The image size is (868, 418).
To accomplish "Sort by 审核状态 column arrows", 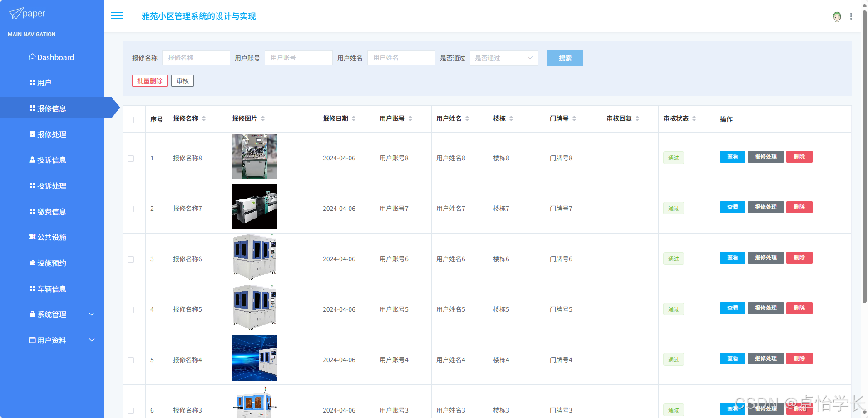I will click(x=694, y=119).
